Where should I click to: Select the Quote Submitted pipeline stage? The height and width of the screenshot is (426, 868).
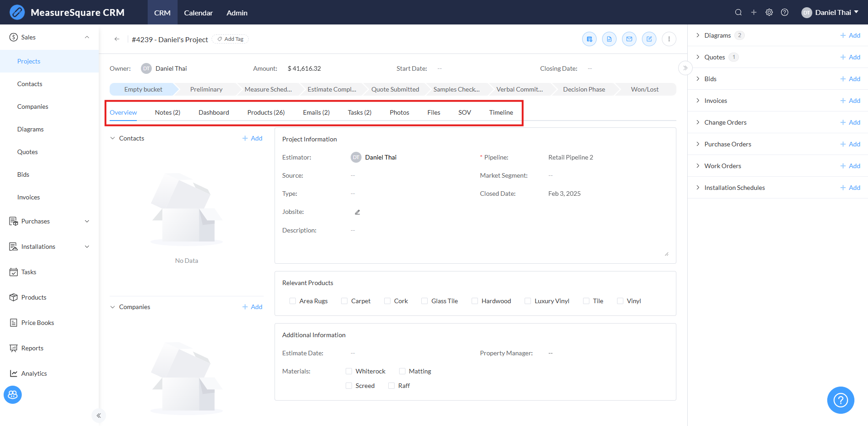pos(395,89)
